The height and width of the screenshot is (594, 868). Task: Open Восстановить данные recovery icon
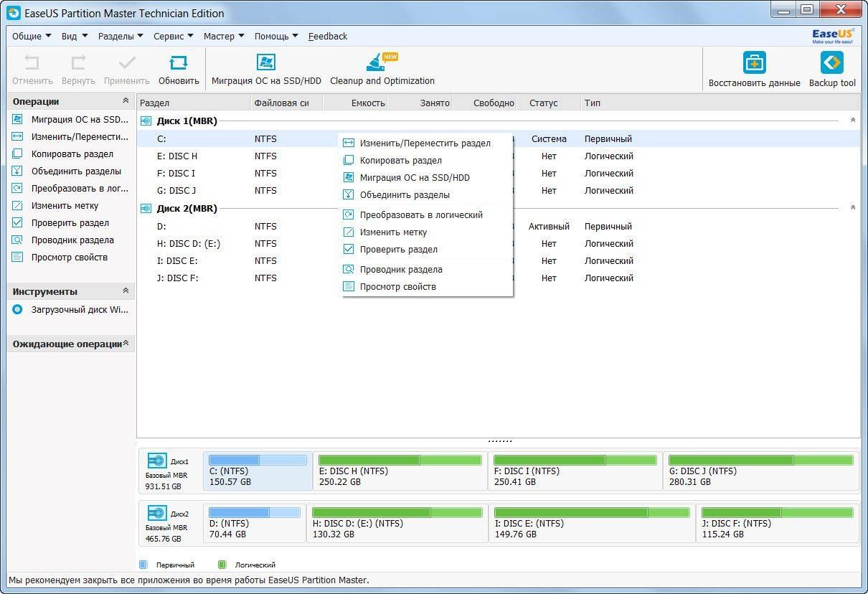[x=754, y=62]
